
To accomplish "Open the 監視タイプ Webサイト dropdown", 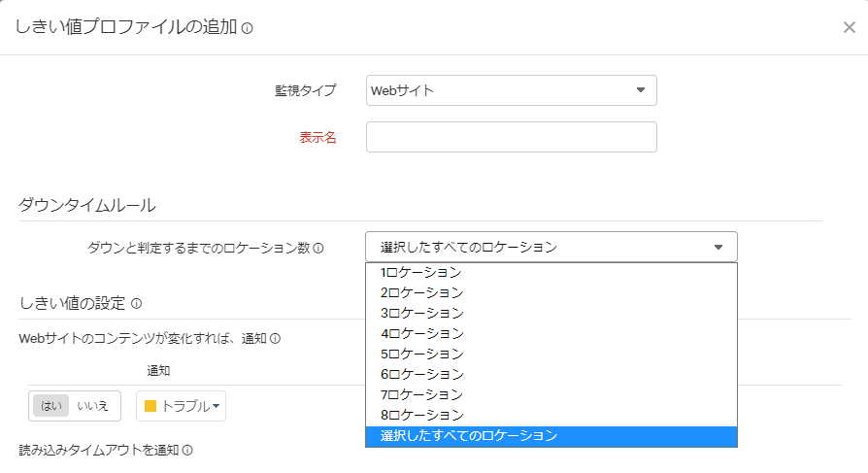I will [511, 90].
